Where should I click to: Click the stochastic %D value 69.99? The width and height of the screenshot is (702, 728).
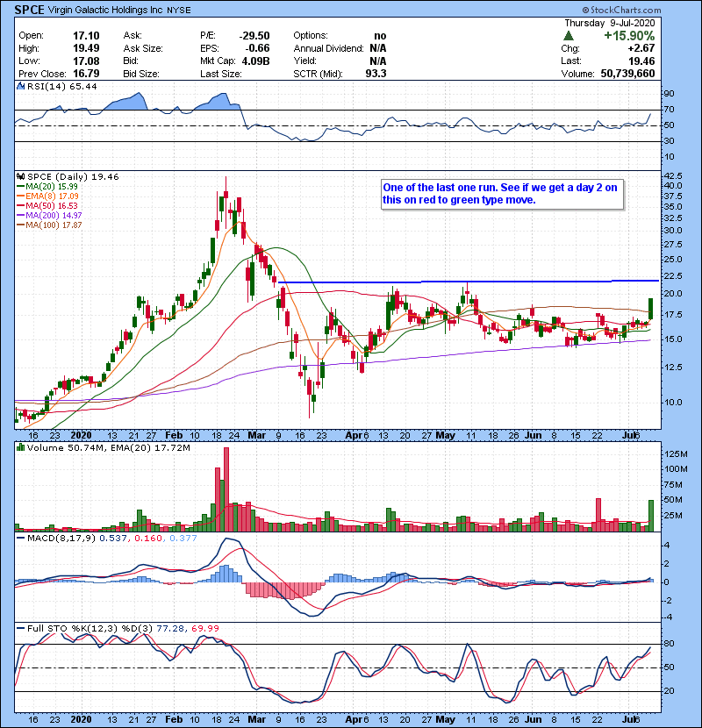204,629
